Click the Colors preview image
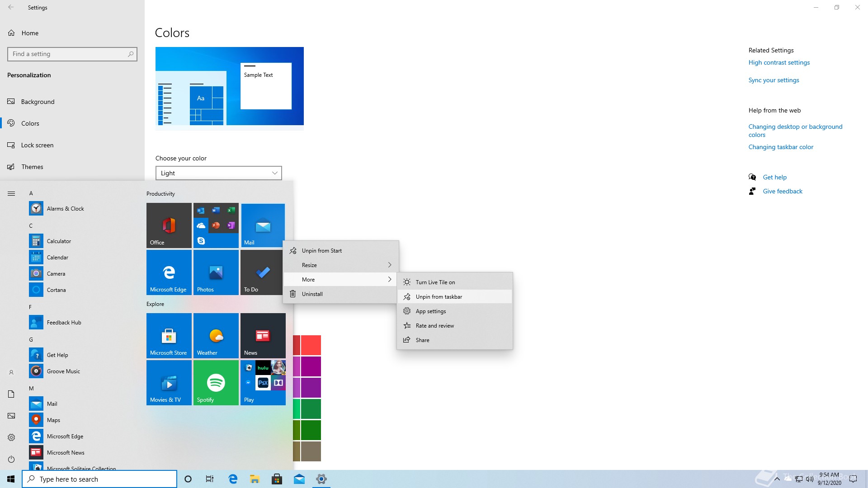This screenshot has height=488, width=868. tap(229, 89)
